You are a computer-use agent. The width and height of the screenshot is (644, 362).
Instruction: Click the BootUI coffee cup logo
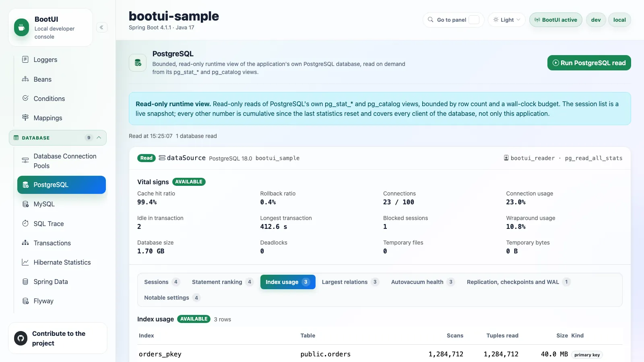[x=21, y=27]
